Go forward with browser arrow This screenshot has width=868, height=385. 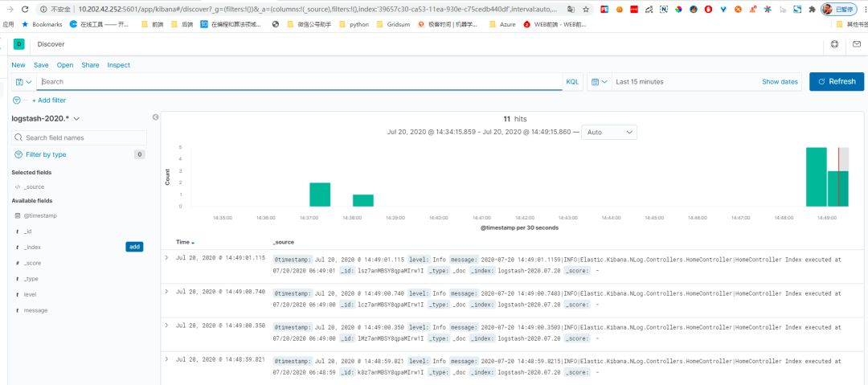point(10,10)
